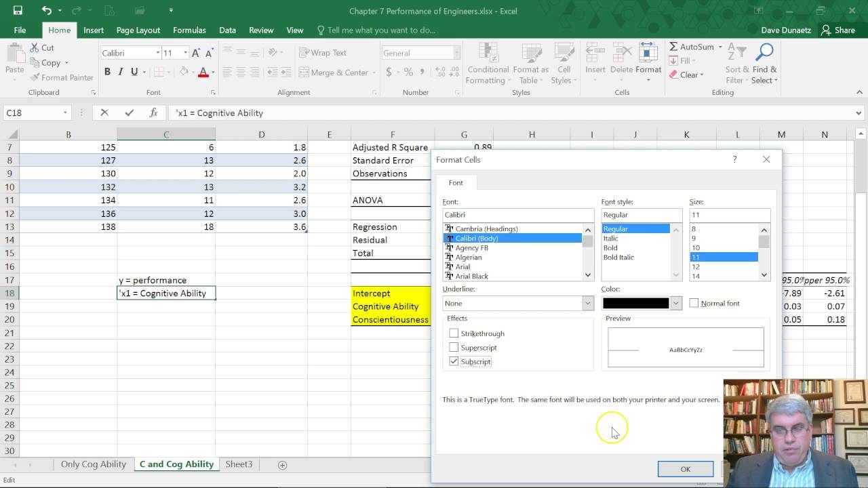Viewport: 868px width, 488px height.
Task: Enable the Strikethrough checkbox
Action: pyautogui.click(x=454, y=333)
